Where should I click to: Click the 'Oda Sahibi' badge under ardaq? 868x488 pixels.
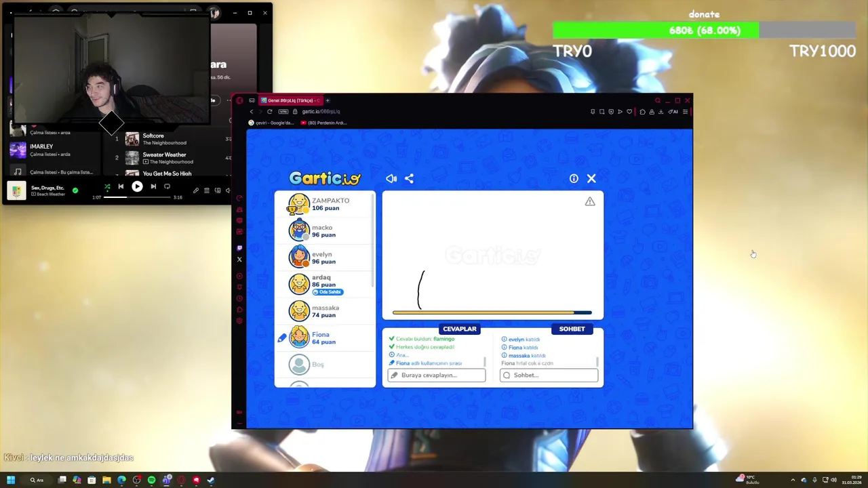328,291
